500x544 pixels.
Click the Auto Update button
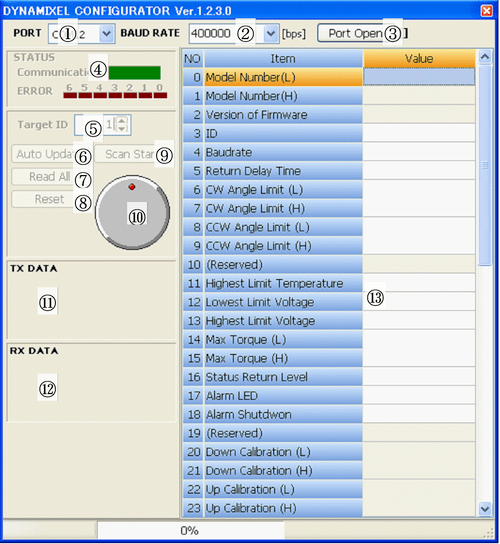tap(51, 154)
